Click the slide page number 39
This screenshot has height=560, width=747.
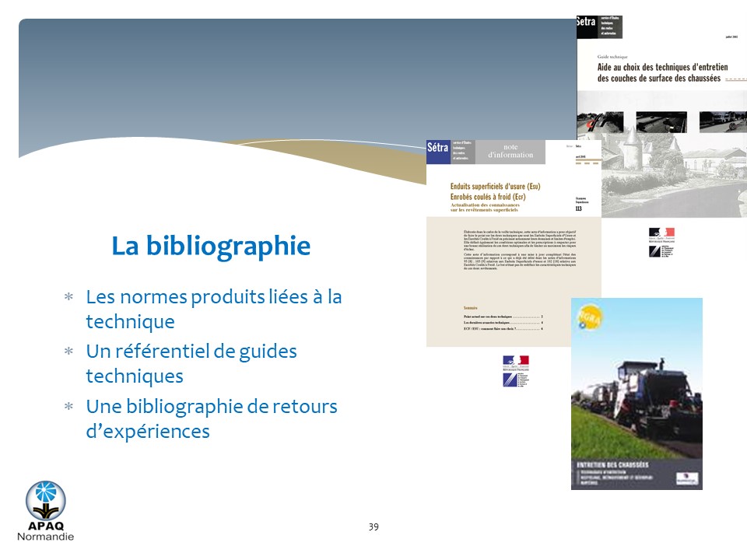point(373,527)
